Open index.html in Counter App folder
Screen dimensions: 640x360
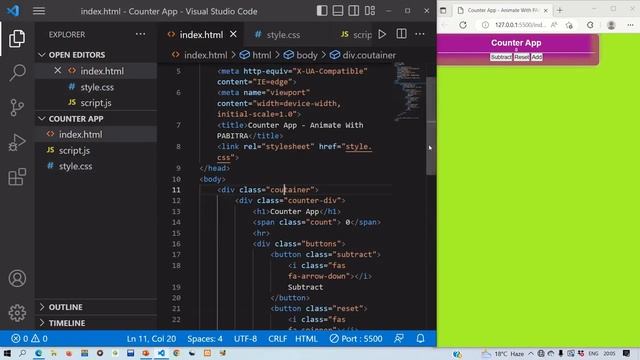tap(80, 134)
